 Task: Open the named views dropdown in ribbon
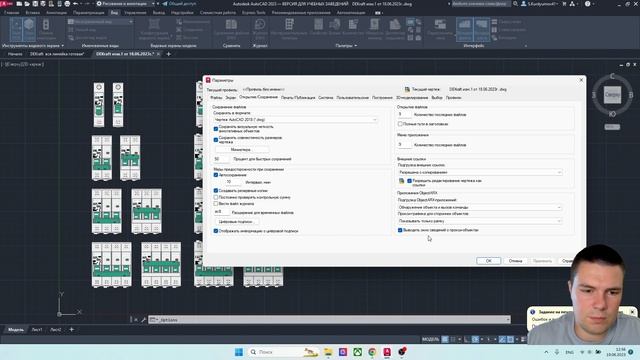coord(100,22)
